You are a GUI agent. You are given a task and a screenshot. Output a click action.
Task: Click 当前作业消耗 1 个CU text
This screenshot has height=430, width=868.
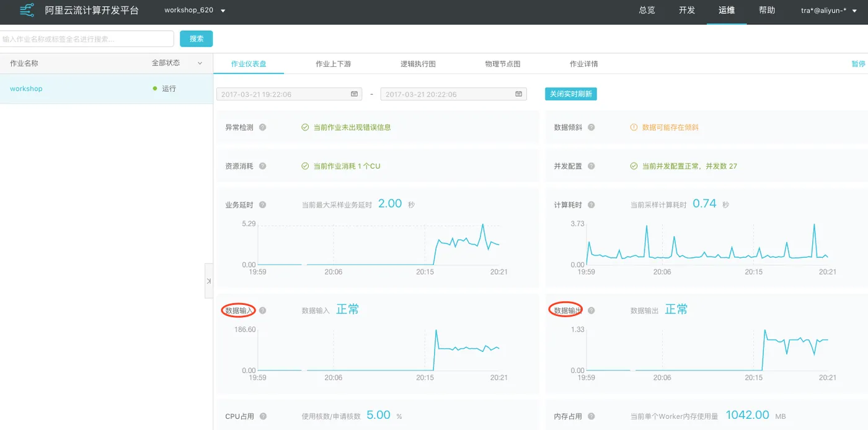pyautogui.click(x=347, y=166)
